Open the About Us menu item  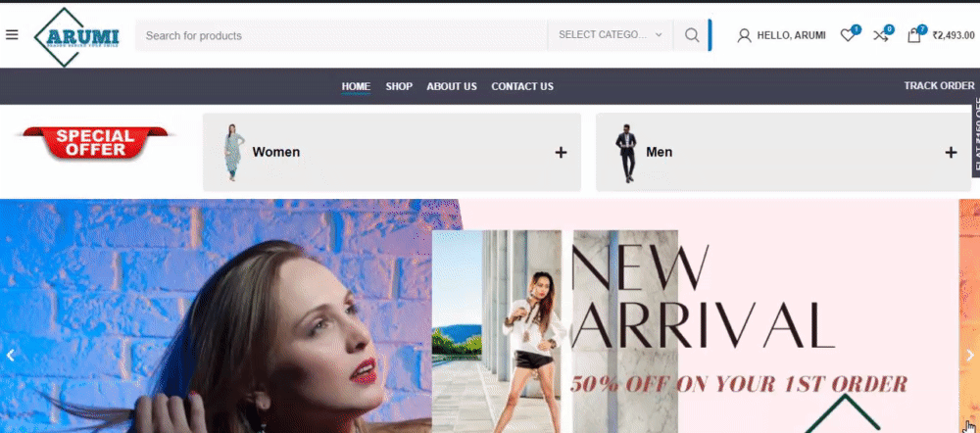click(x=452, y=86)
